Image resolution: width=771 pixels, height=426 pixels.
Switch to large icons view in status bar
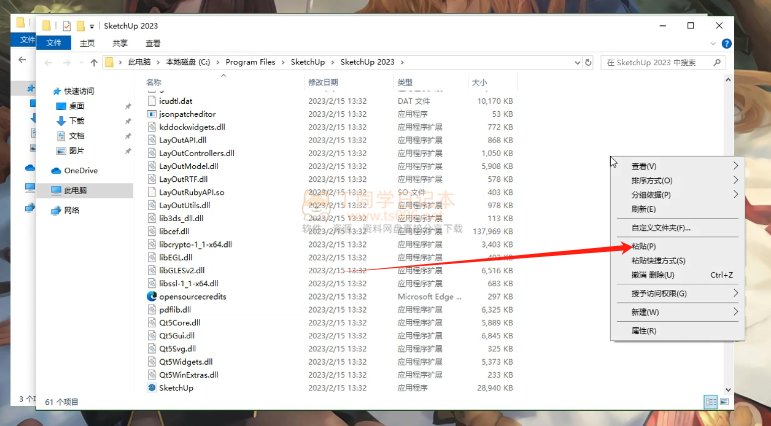click(x=724, y=402)
